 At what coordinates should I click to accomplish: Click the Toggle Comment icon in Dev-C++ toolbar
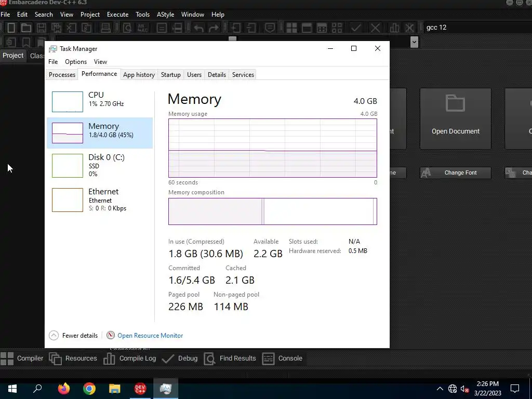[x=270, y=28]
